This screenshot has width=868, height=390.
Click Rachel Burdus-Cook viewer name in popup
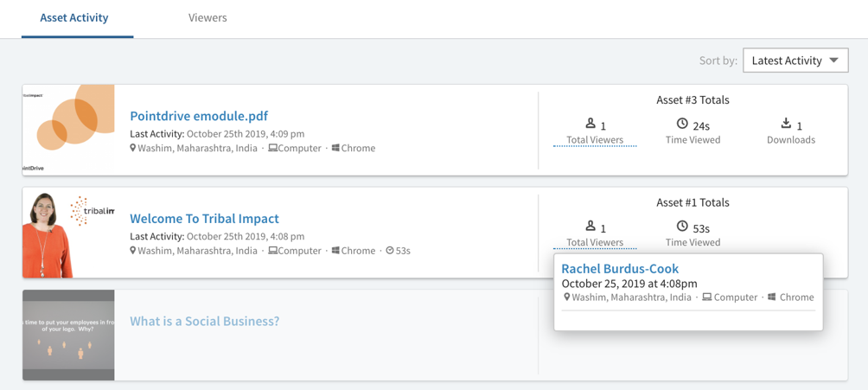pyautogui.click(x=620, y=269)
